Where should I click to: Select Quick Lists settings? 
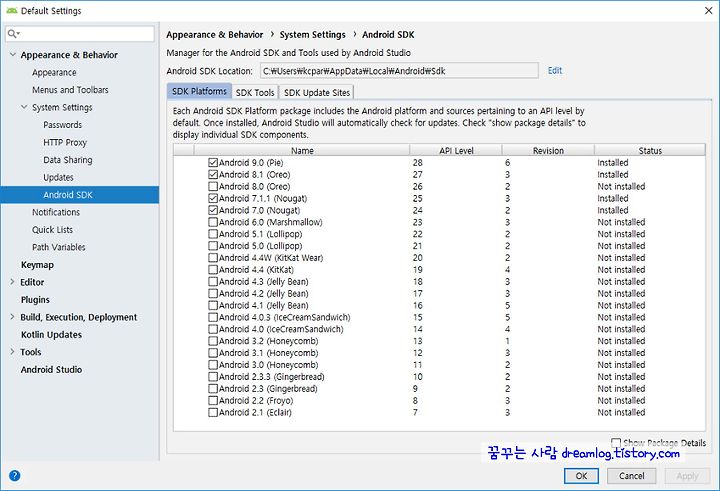pos(52,230)
